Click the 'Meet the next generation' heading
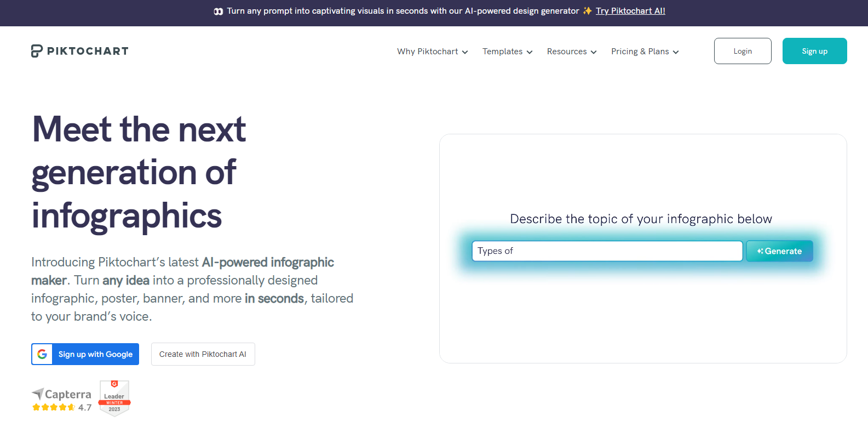Screen dimensions: 868x438 tap(139, 173)
